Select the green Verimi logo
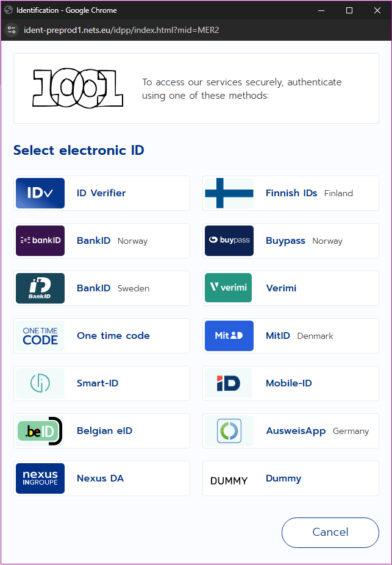Viewport: 392px width, 565px height. [x=229, y=288]
